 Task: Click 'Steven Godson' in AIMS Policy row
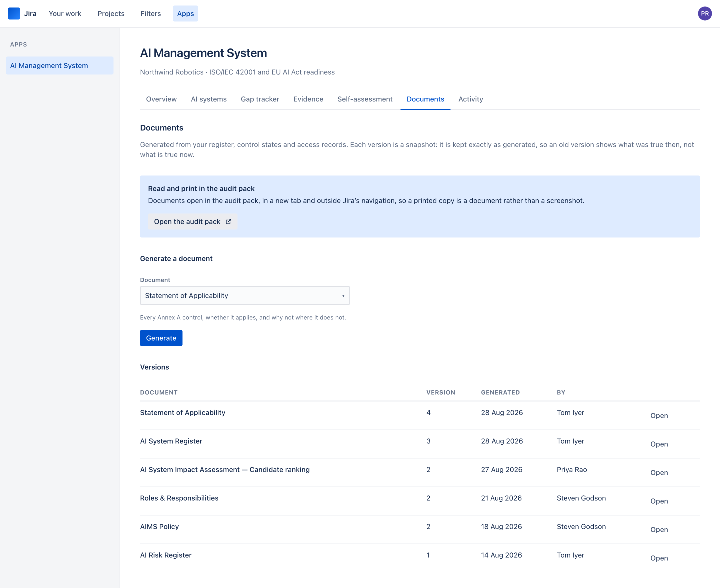581,526
